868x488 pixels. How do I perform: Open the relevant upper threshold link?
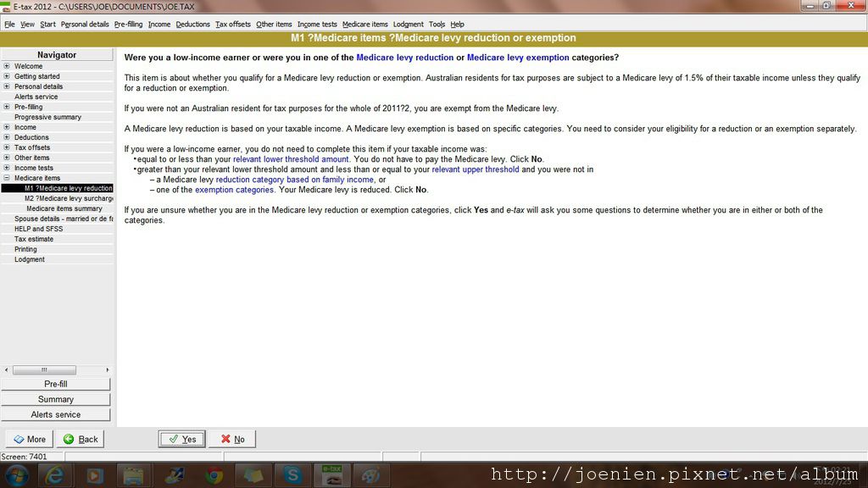coord(476,169)
